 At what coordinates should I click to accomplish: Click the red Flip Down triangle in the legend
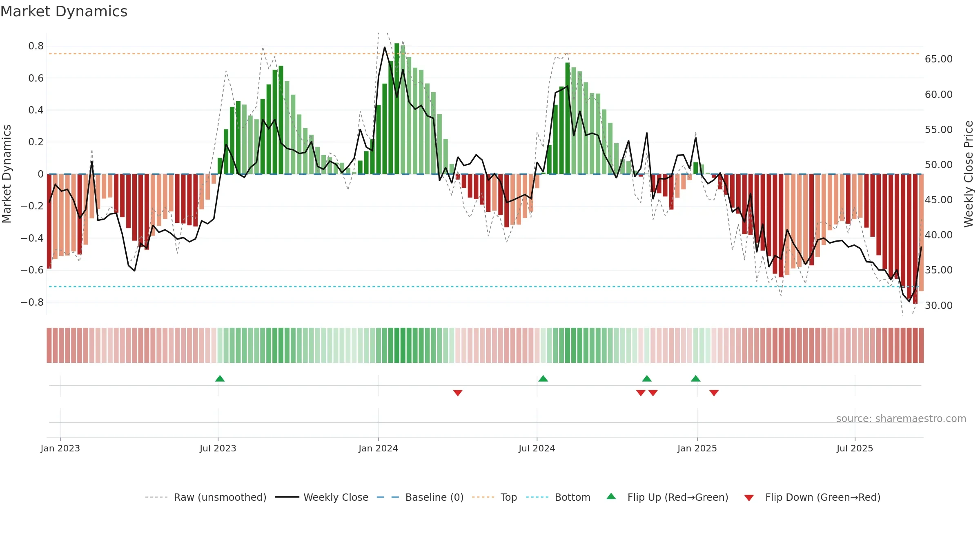click(749, 498)
